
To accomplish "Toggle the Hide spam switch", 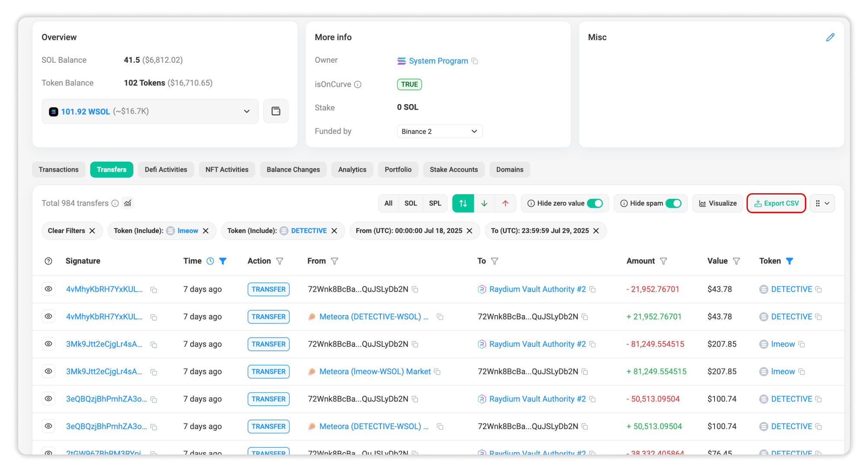I will 673,203.
